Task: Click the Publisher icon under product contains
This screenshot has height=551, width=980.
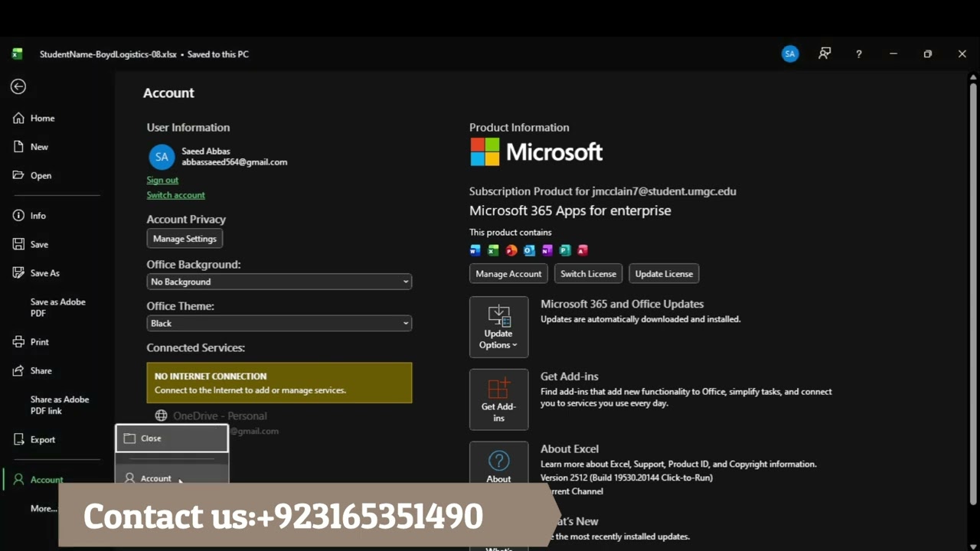Action: tap(565, 250)
